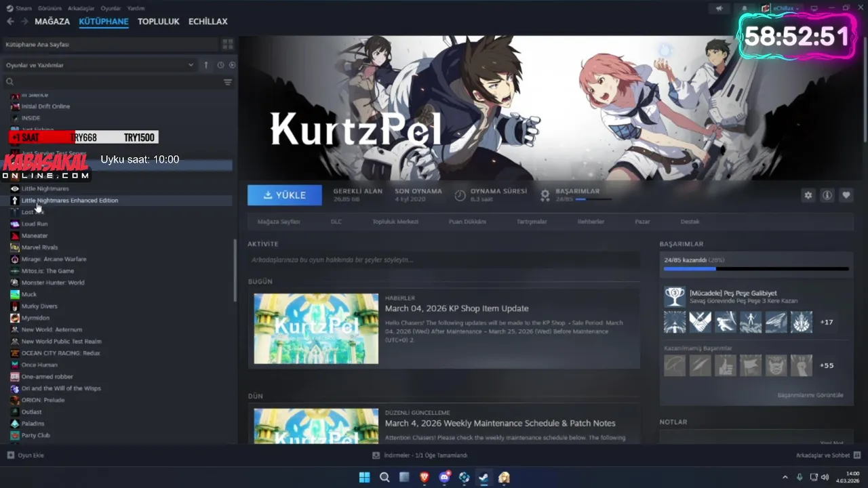The image size is (868, 488).
Task: Open the Topluluk Merkezi link
Action: pos(395,222)
